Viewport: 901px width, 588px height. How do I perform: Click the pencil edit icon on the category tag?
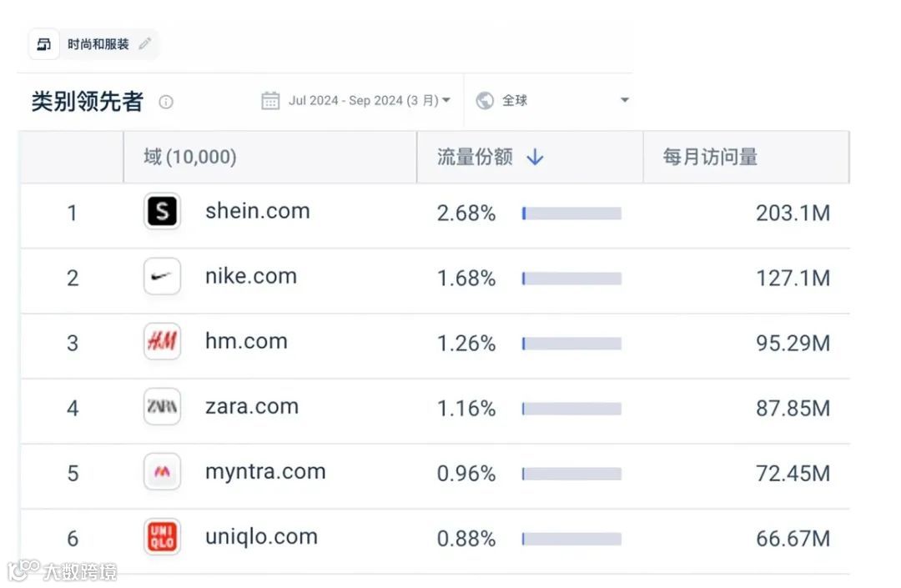pyautogui.click(x=143, y=44)
